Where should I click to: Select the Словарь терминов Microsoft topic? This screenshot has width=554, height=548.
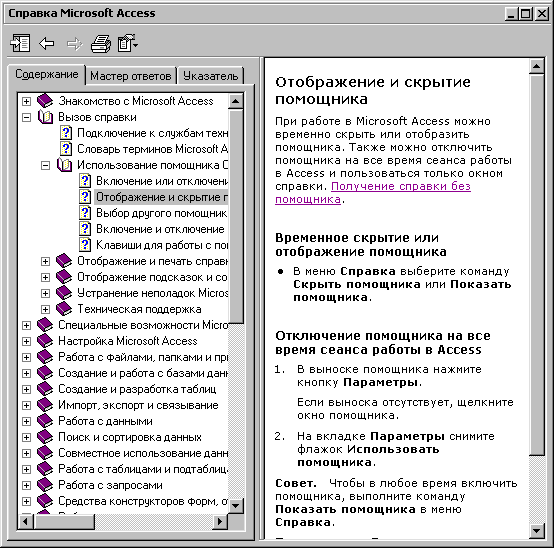[x=152, y=149]
